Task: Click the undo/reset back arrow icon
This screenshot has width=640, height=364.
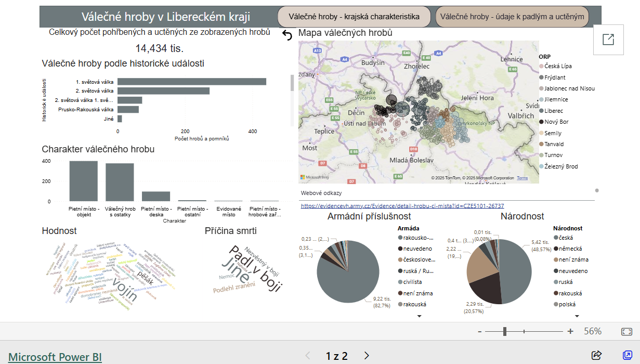Action: coord(287,35)
